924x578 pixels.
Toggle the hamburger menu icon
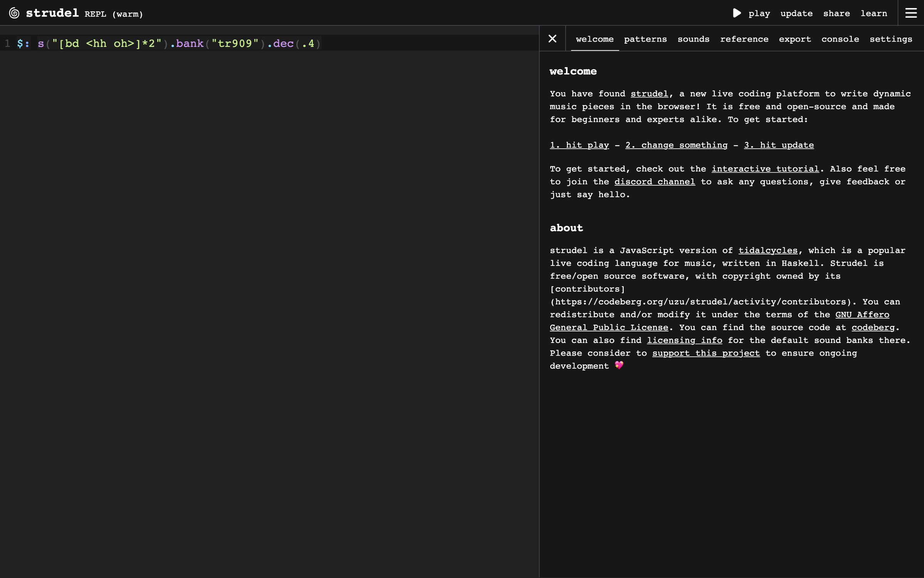click(x=911, y=13)
